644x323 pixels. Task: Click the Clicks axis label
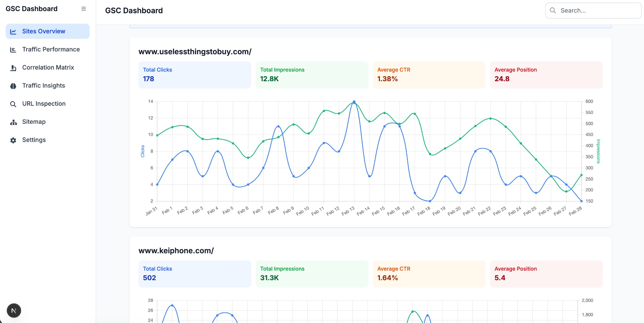(142, 151)
